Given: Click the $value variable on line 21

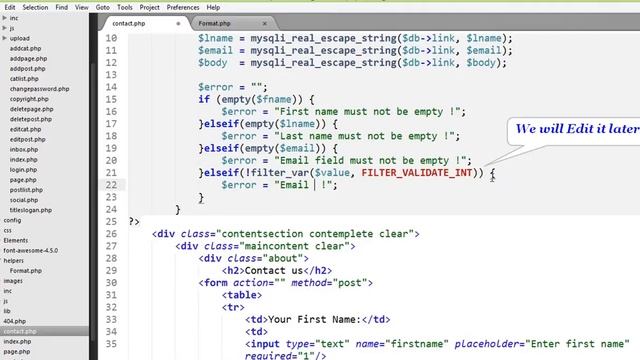Looking at the screenshot, I should tap(332, 173).
